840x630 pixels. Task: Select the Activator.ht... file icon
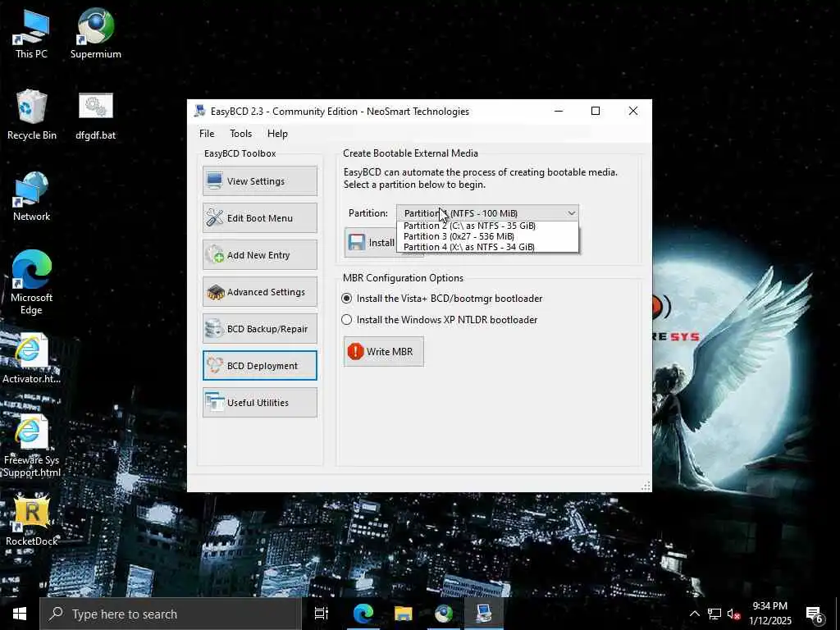32,358
